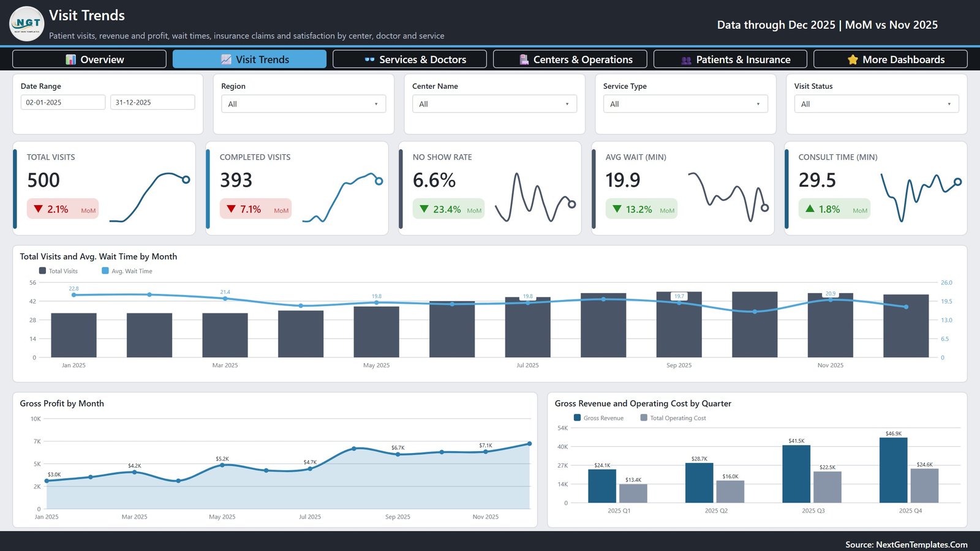Click the Completed Visits down-arrow MoM indicator
Viewport: 980px width, 551px height.
point(231,209)
